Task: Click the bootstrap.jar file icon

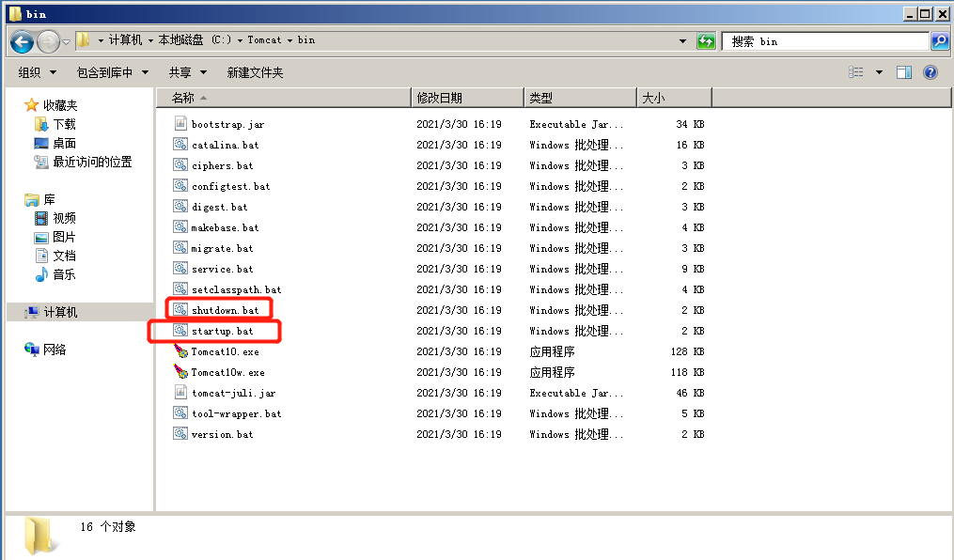Action: [x=181, y=124]
